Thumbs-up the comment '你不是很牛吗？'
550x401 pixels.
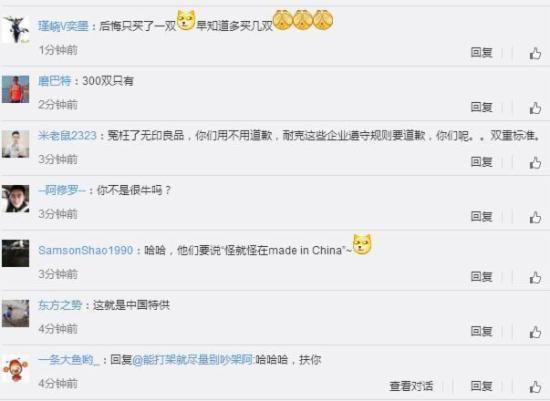[x=535, y=217]
